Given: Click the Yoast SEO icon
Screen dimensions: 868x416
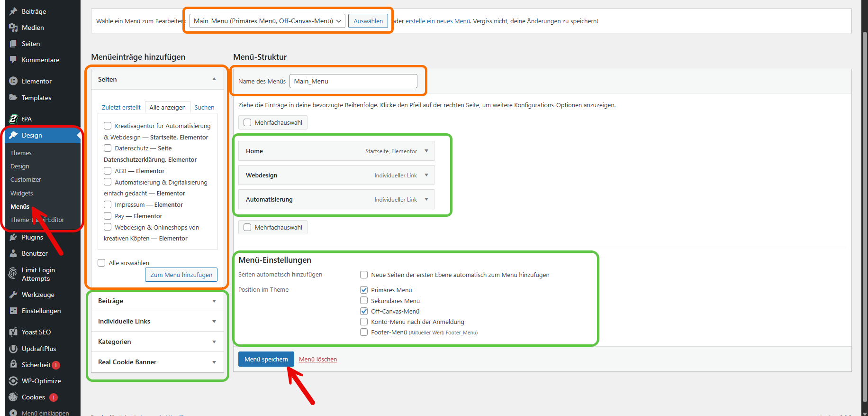Looking at the screenshot, I should (13, 332).
